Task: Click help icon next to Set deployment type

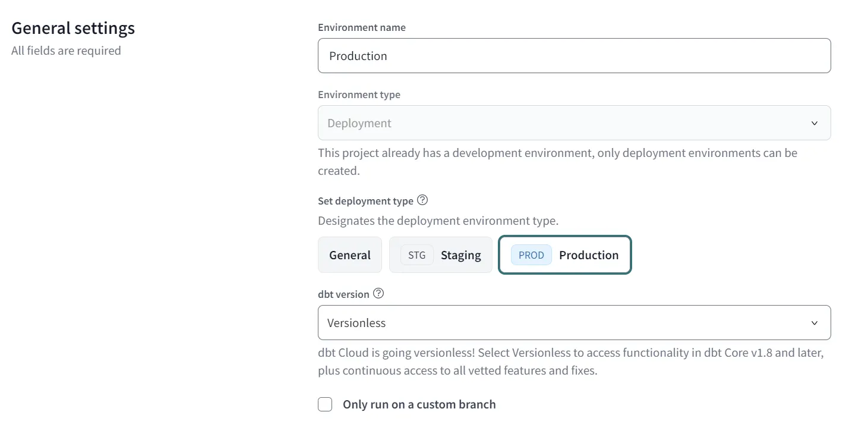Action: point(422,200)
